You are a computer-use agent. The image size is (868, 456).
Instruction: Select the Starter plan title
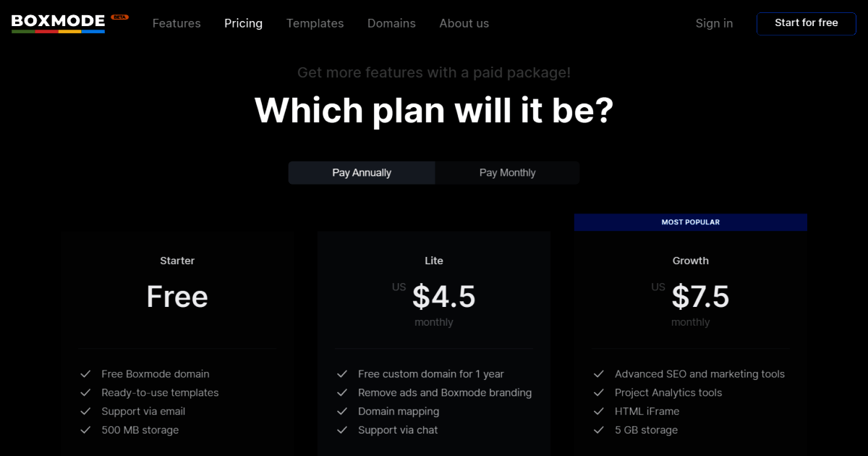click(x=177, y=261)
